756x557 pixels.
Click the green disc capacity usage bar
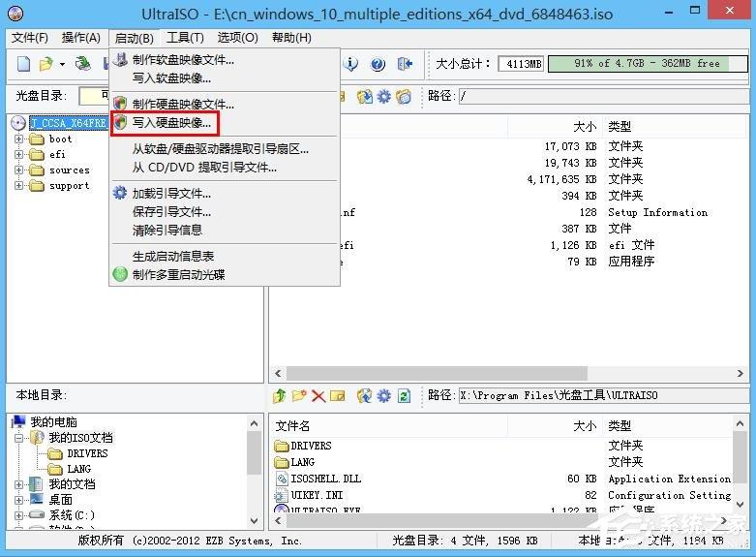coord(647,64)
